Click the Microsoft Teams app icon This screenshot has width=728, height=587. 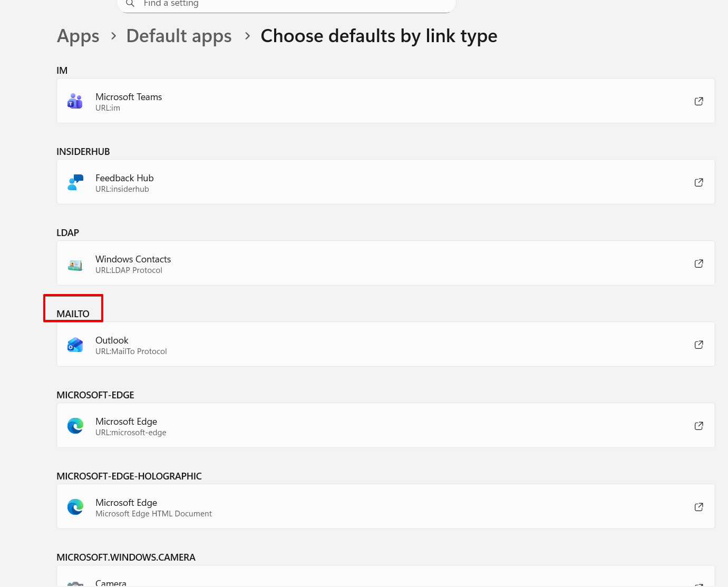point(75,101)
